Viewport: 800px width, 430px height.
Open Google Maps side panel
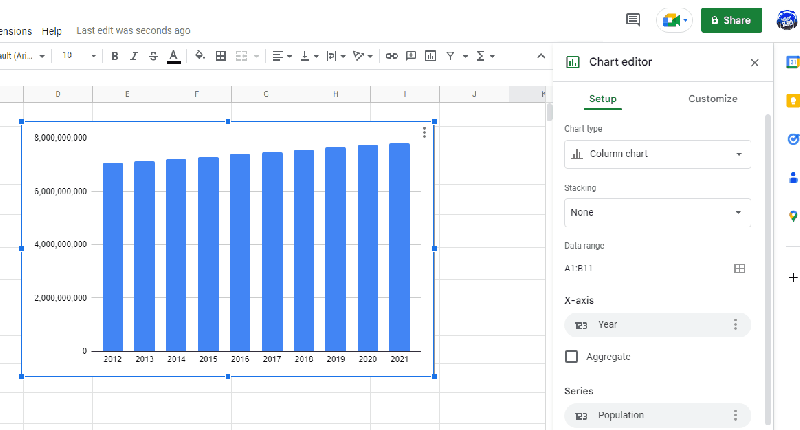[x=792, y=216]
